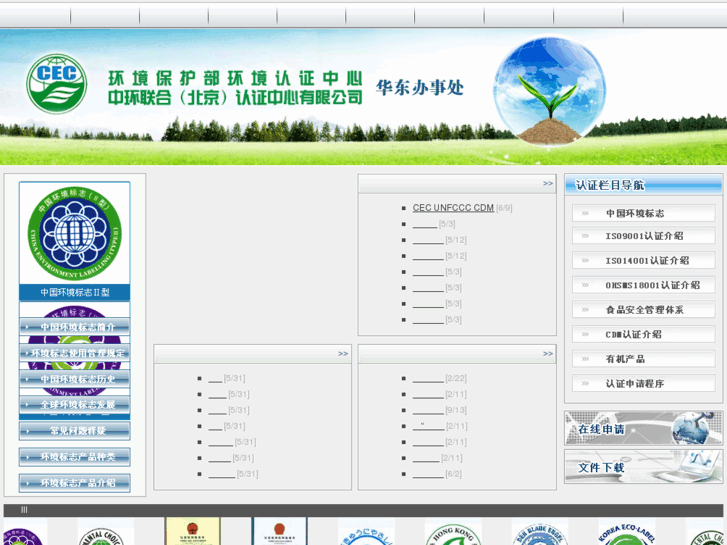Select ISO9001认证介绍 navigation item
Image resolution: width=727 pixels, height=545 pixels.
point(644,236)
